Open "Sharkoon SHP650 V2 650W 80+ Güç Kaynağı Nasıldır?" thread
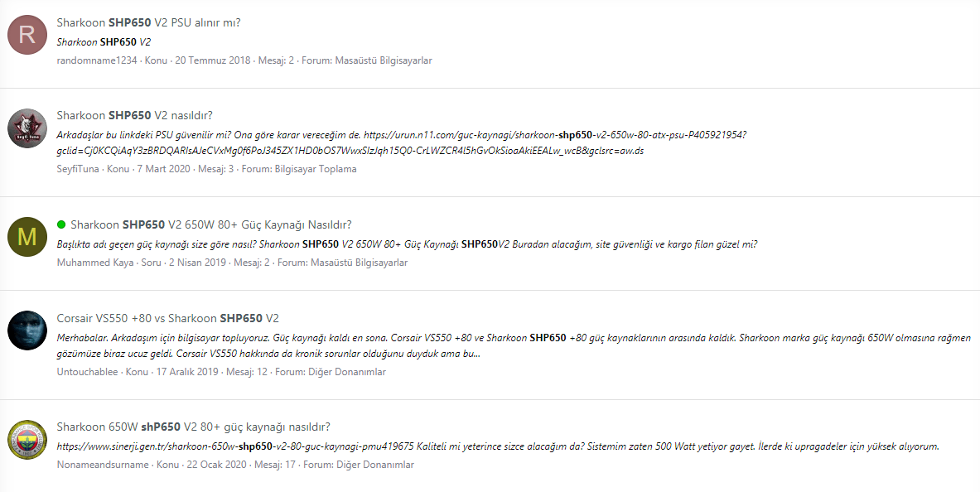 [210, 223]
